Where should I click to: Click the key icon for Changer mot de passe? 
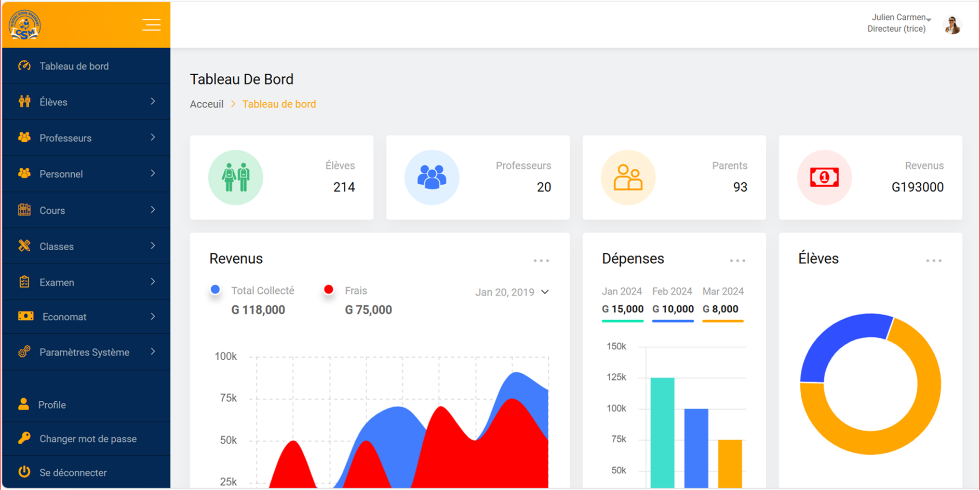coord(24,438)
